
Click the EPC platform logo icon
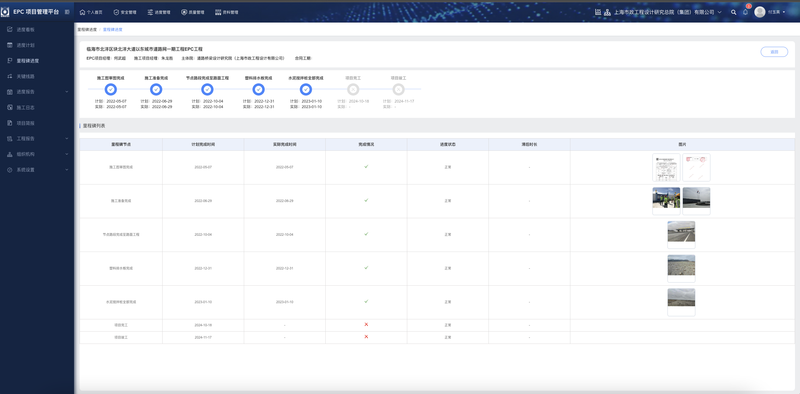(x=6, y=12)
